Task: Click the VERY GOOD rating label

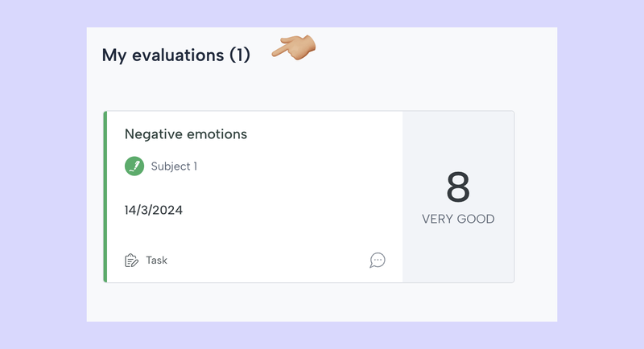Action: point(458,219)
